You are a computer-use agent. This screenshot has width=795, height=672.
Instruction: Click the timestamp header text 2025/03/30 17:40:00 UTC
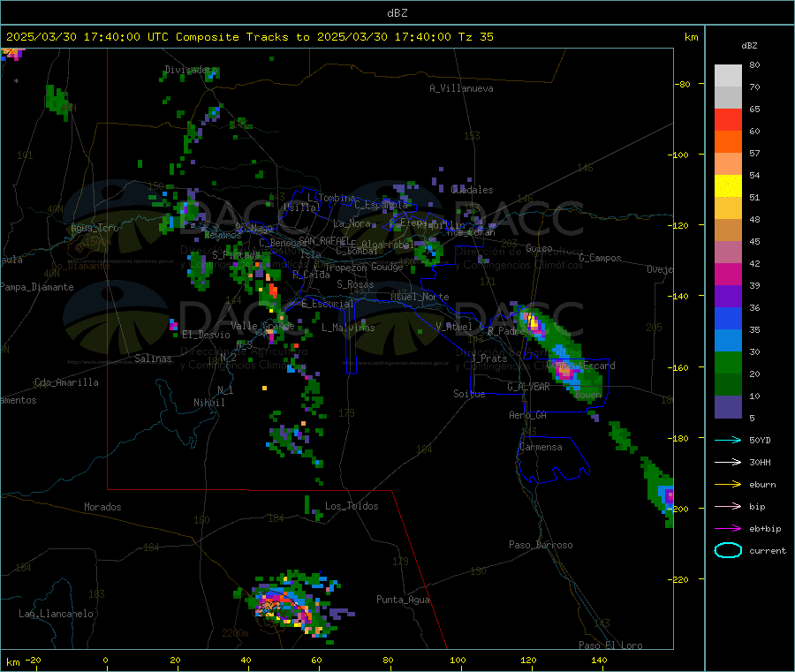coord(87,37)
